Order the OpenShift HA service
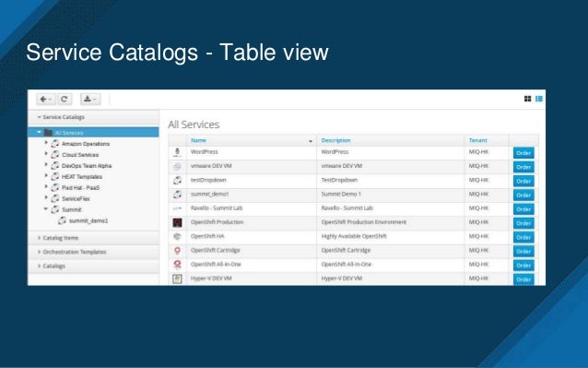The width and height of the screenshot is (588, 368). (x=523, y=237)
